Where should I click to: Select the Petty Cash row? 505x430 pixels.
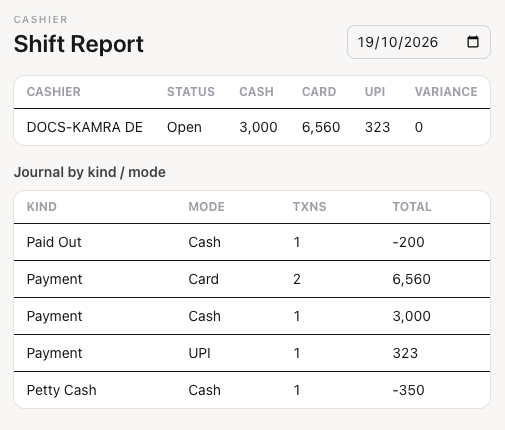pyautogui.click(x=252, y=390)
